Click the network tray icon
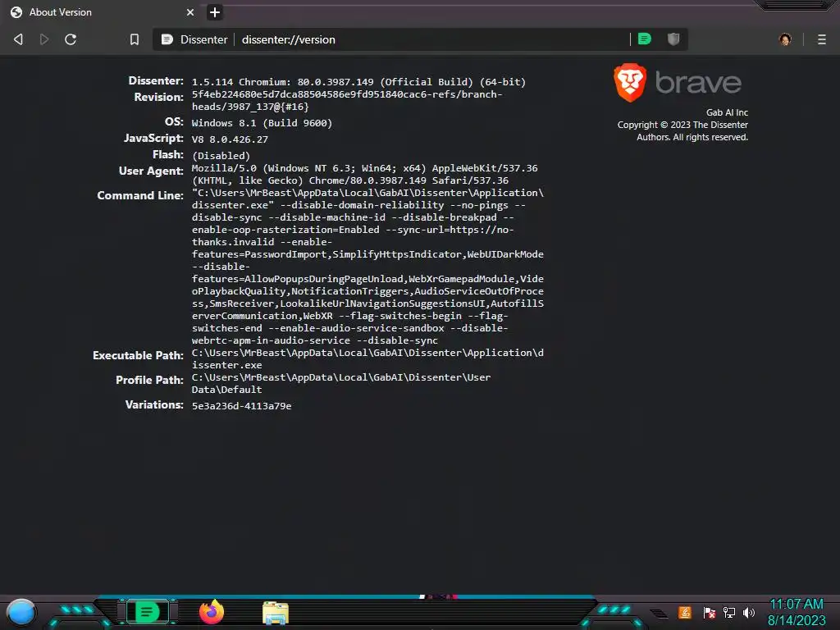The width and height of the screenshot is (840, 630). tap(729, 612)
